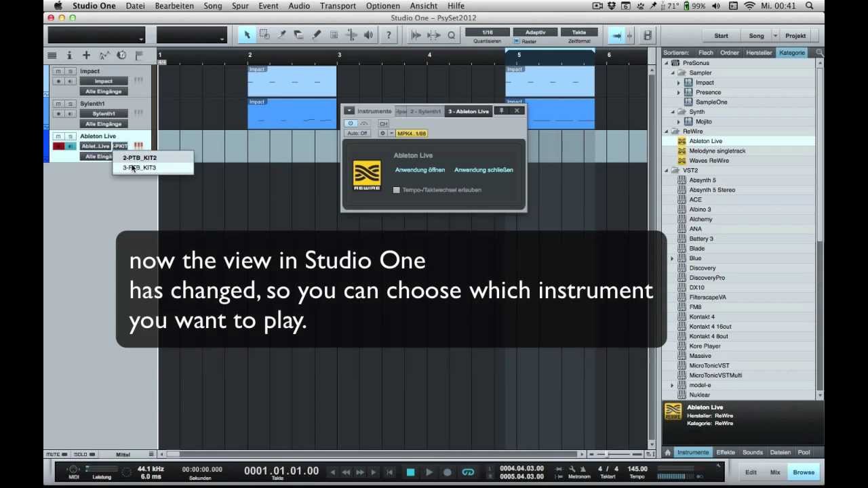Disarm record on Ableton Live track
This screenshot has width=868, height=488.
58,146
